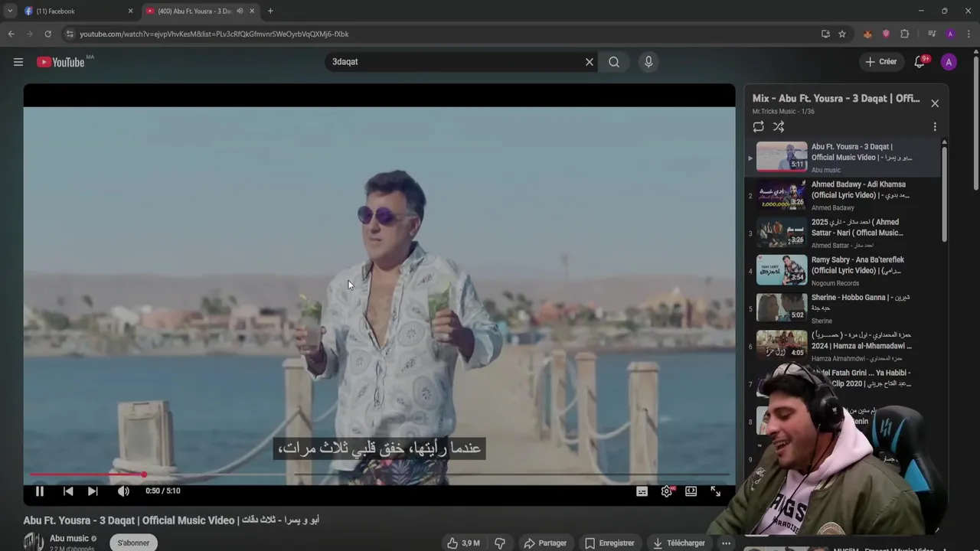Go to previous video in player
The height and width of the screenshot is (551, 980).
click(68, 491)
